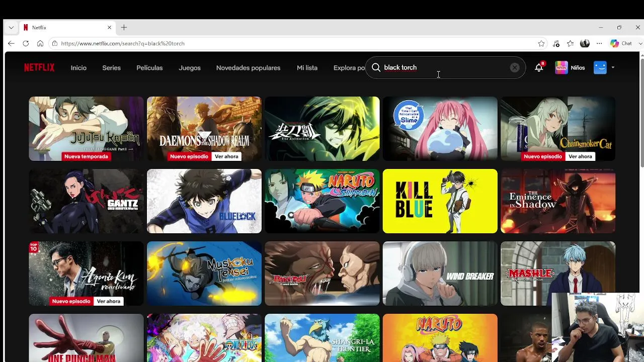The height and width of the screenshot is (362, 644).
Task: Click the Nuevo episodio badge on Chainsmoker Cat
Action: [x=542, y=156]
